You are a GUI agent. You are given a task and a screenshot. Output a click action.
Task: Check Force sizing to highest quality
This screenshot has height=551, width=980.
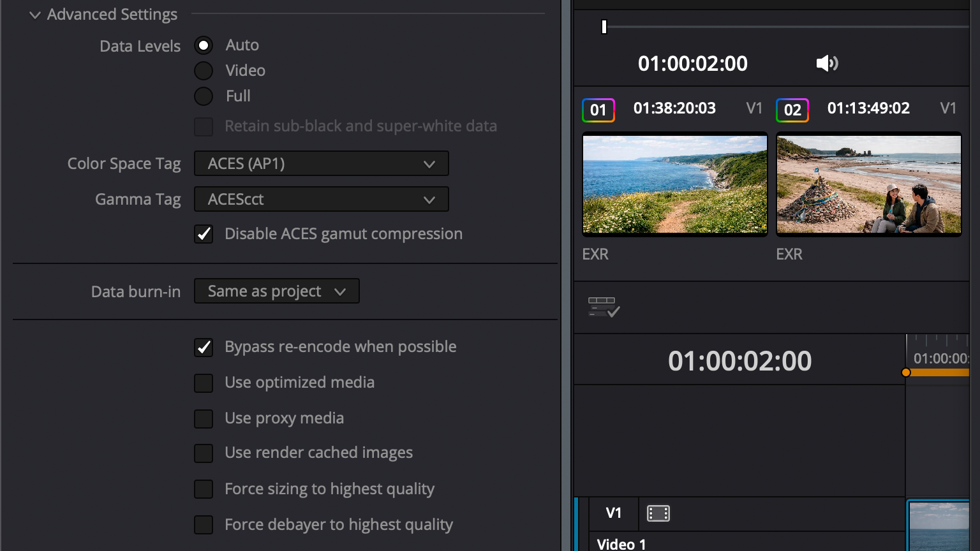(x=204, y=489)
